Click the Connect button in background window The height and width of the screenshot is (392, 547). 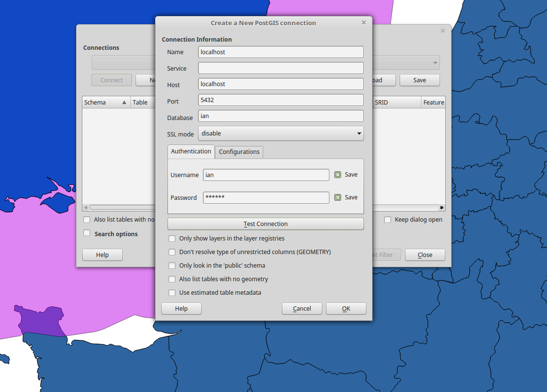point(111,80)
